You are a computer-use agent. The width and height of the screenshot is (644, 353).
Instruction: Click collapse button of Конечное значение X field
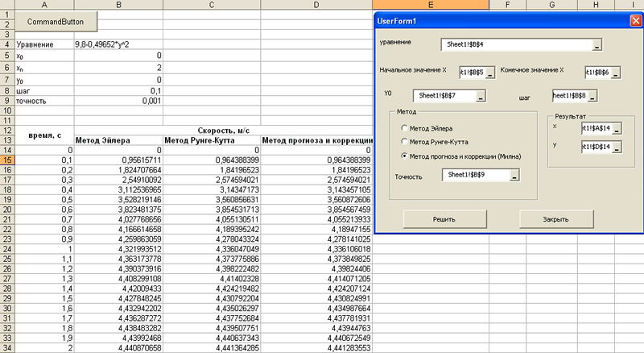tap(616, 73)
